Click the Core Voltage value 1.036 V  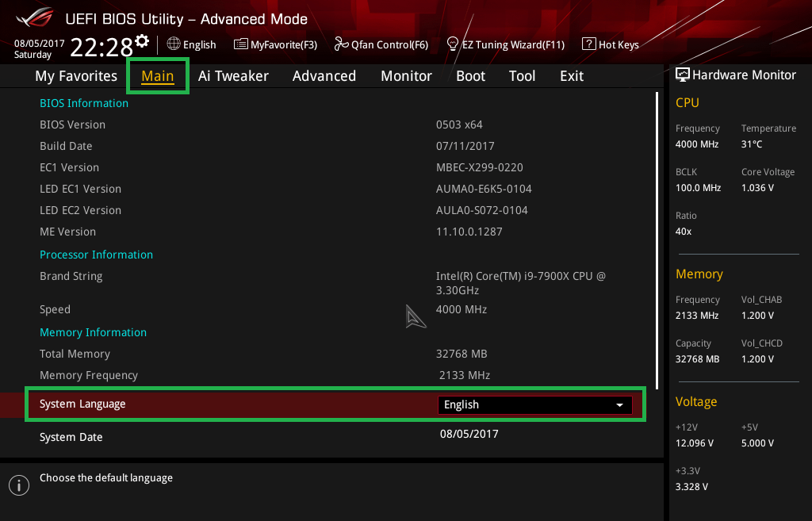click(757, 187)
